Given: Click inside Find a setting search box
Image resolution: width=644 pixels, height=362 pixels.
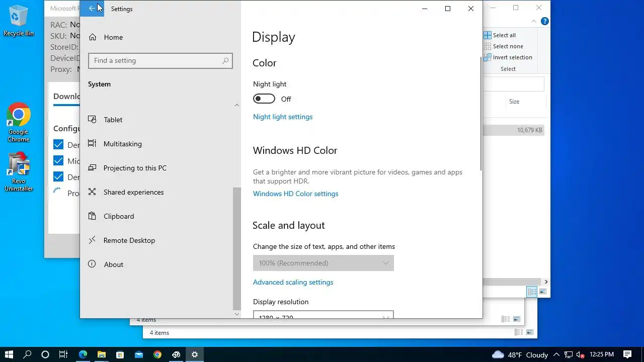Looking at the screenshot, I should point(160,61).
